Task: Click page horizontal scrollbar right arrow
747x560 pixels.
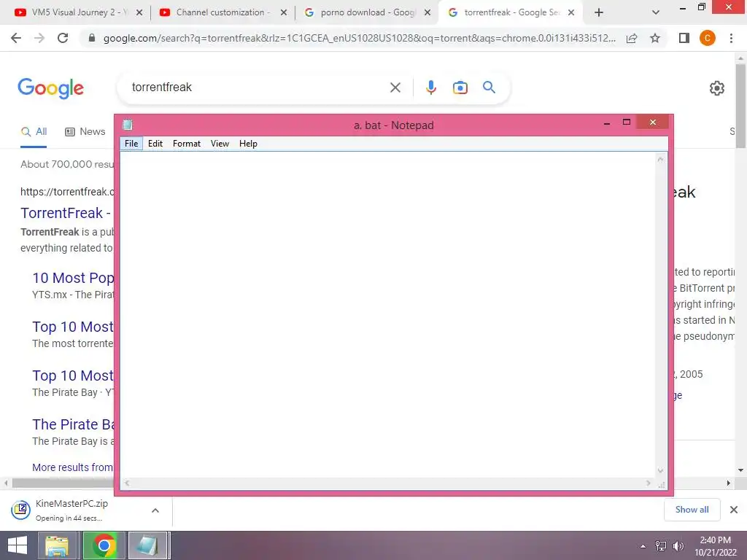Action: tap(729, 483)
